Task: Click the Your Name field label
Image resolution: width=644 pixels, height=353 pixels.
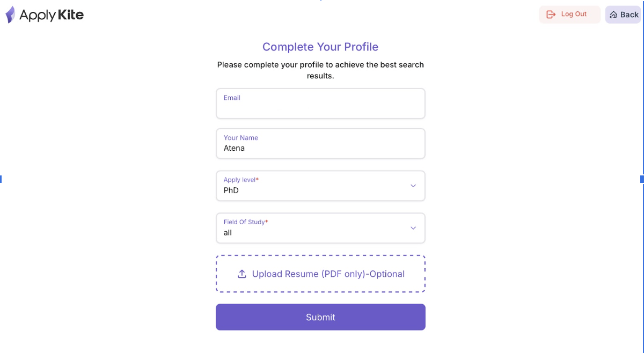Action: (x=241, y=138)
